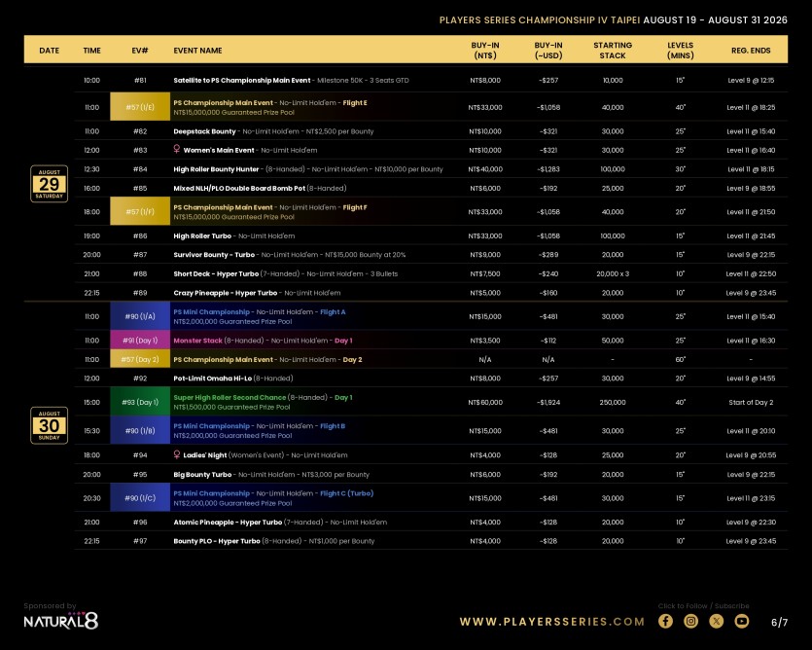Screen dimensions: 812x650
Task: Click the STARTING STACK column header
Action: [x=613, y=51]
